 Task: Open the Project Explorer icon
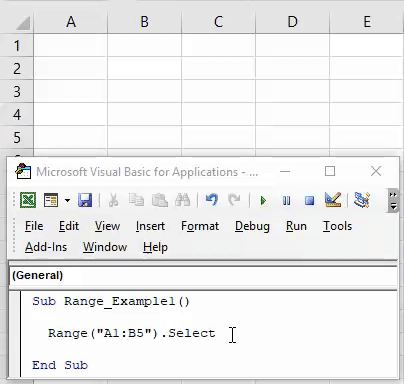(x=361, y=200)
